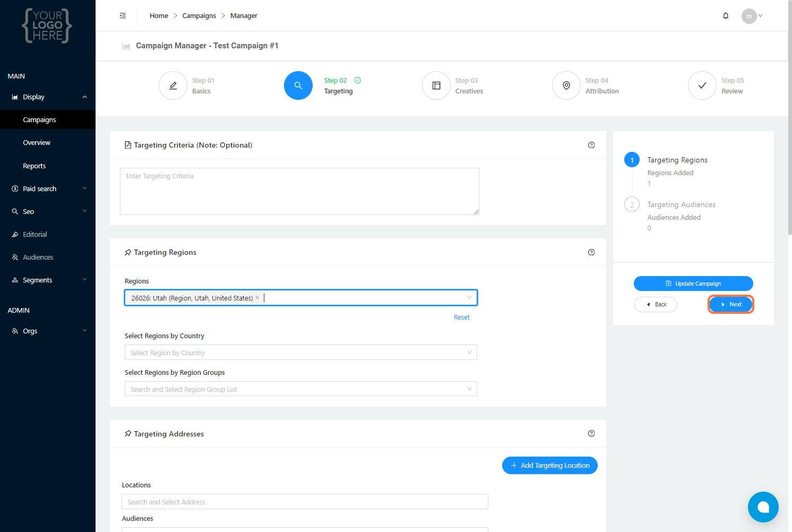This screenshot has height=532, width=792.
Task: Click the Step 05 Review label
Action: [x=733, y=85]
